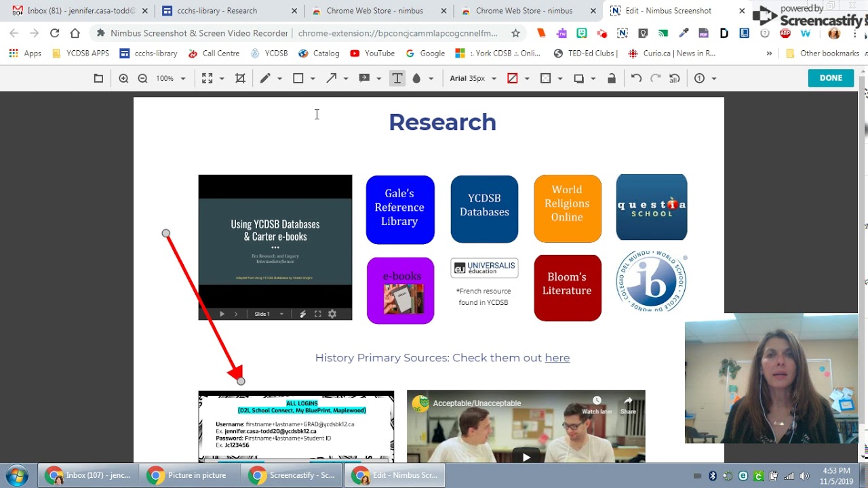Open Windows Start menu
The image size is (868, 488).
[16, 475]
